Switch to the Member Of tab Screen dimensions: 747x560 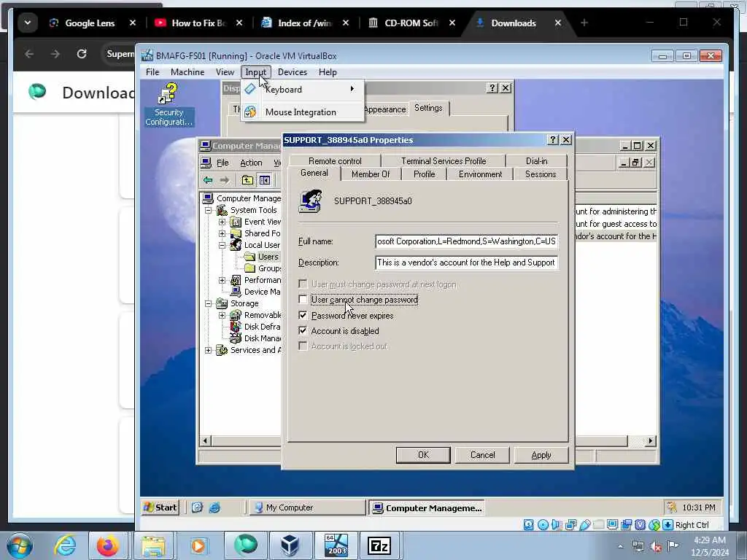click(x=371, y=174)
